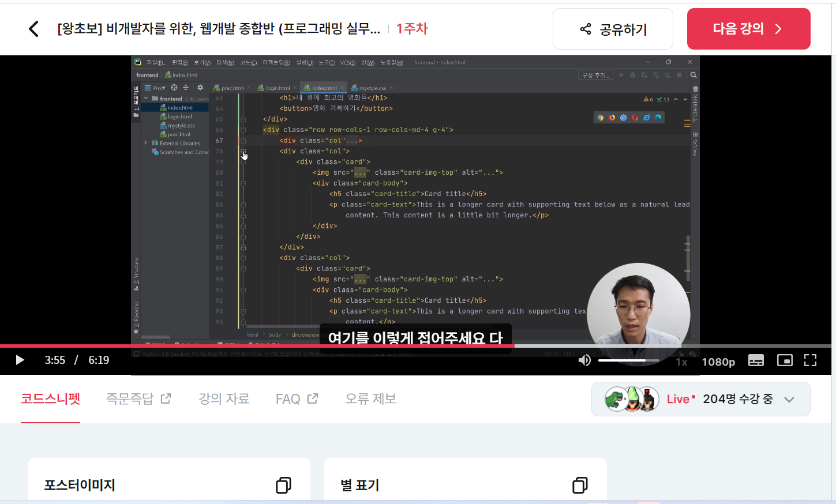The height and width of the screenshot is (504, 836).
Task: Click the 포스터이미지 snippet title
Action: pyautogui.click(x=80, y=485)
